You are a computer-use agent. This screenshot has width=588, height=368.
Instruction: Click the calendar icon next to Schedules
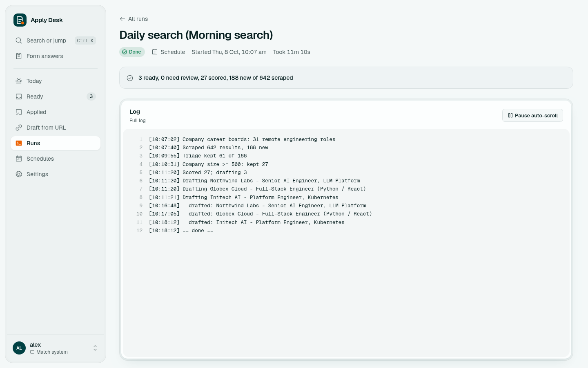coord(19,159)
